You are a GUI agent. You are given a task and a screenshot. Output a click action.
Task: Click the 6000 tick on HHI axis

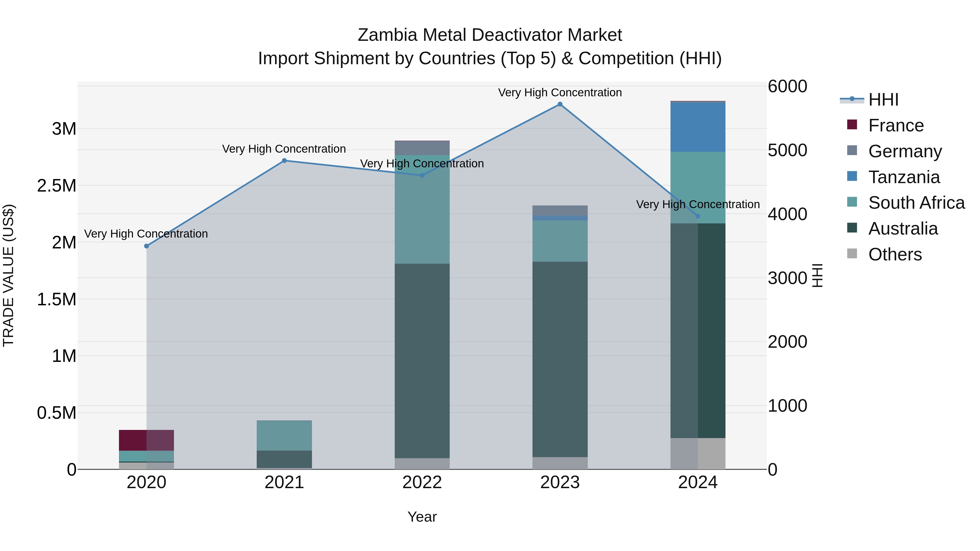[x=787, y=86]
